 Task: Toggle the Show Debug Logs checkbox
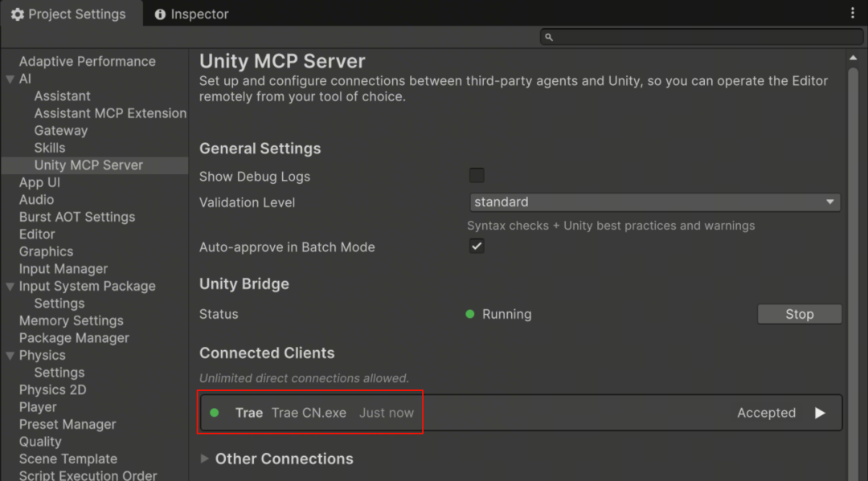(476, 175)
